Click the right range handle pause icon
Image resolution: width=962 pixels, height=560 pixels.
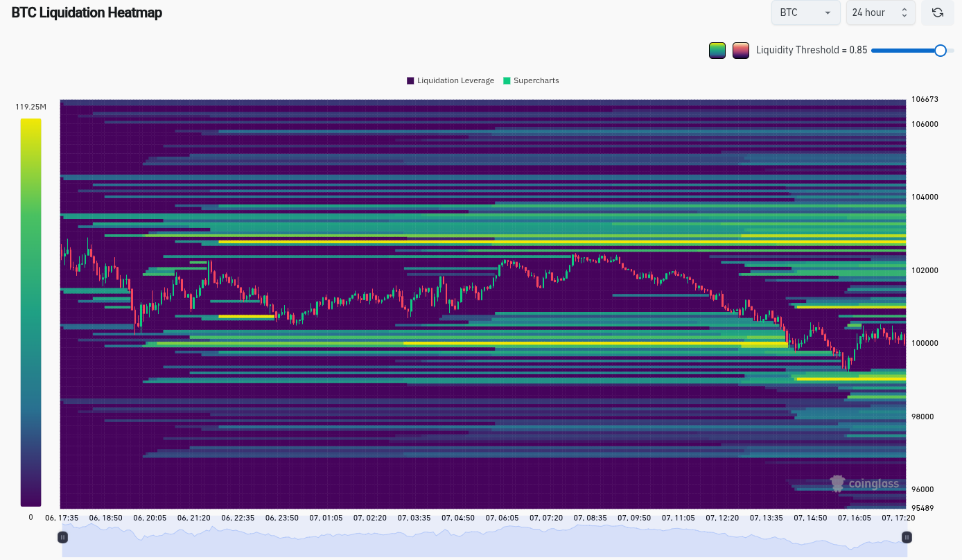[906, 536]
